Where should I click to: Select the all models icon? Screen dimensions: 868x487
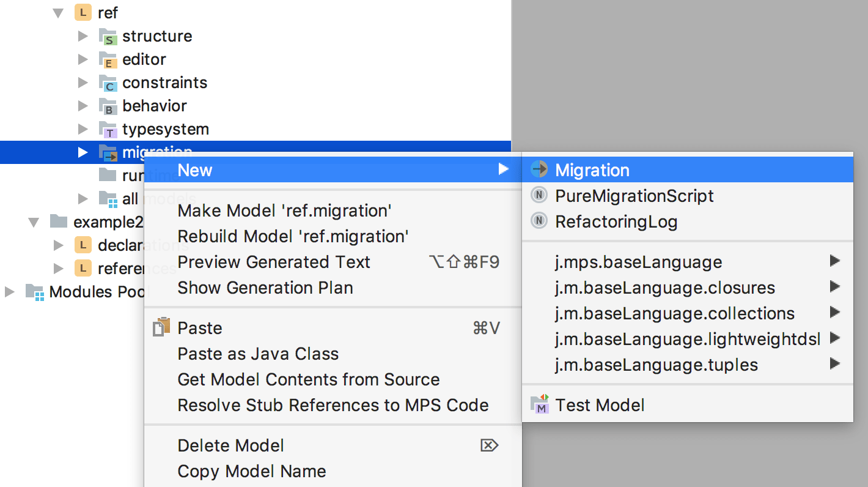point(109,198)
